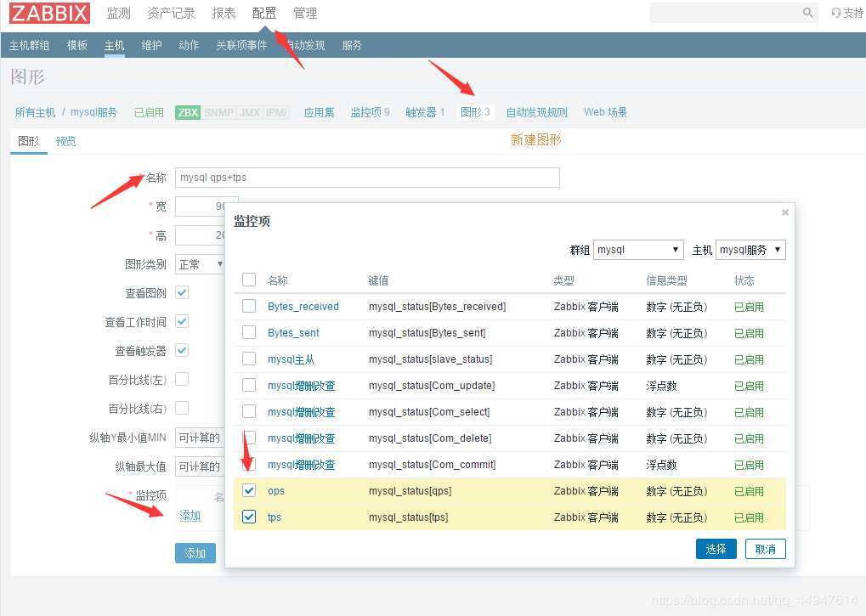Go to 动作 submenu
This screenshot has width=866, height=616.
189,45
